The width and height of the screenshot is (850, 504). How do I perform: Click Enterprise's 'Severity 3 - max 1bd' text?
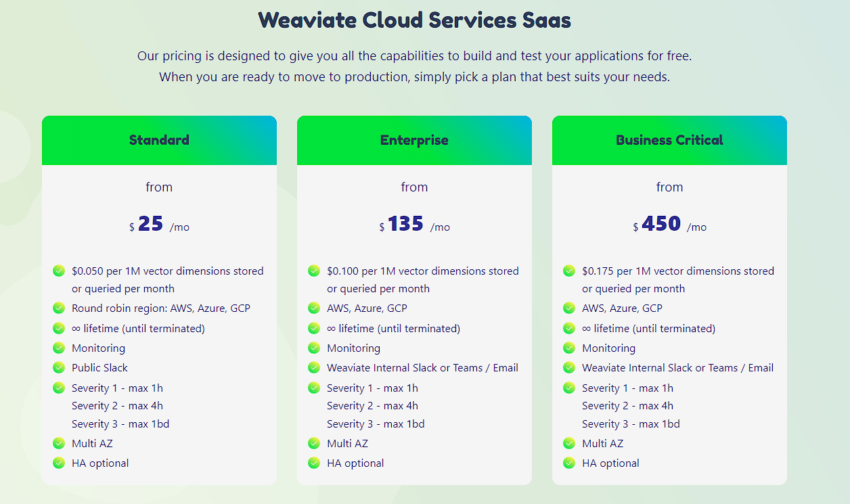[x=376, y=423]
